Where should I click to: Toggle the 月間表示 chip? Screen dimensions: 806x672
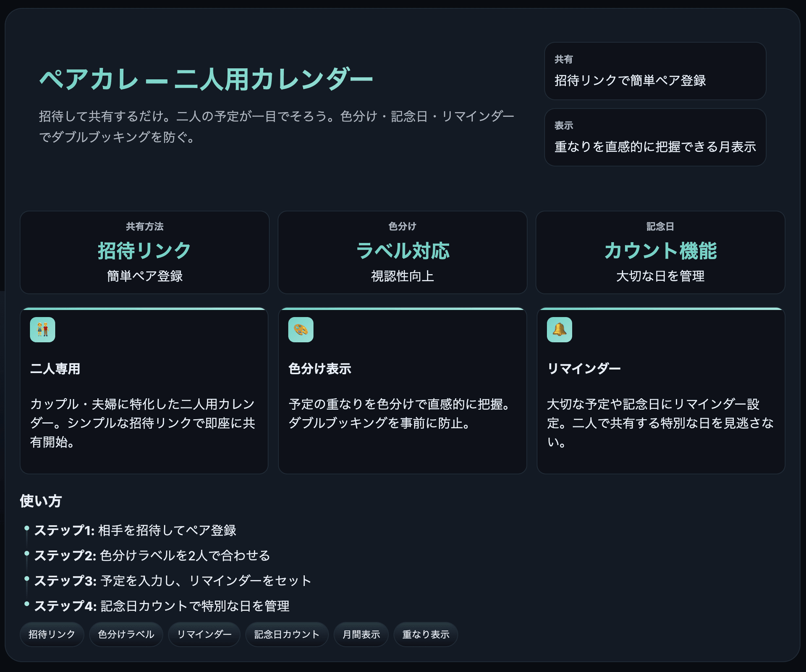point(361,635)
